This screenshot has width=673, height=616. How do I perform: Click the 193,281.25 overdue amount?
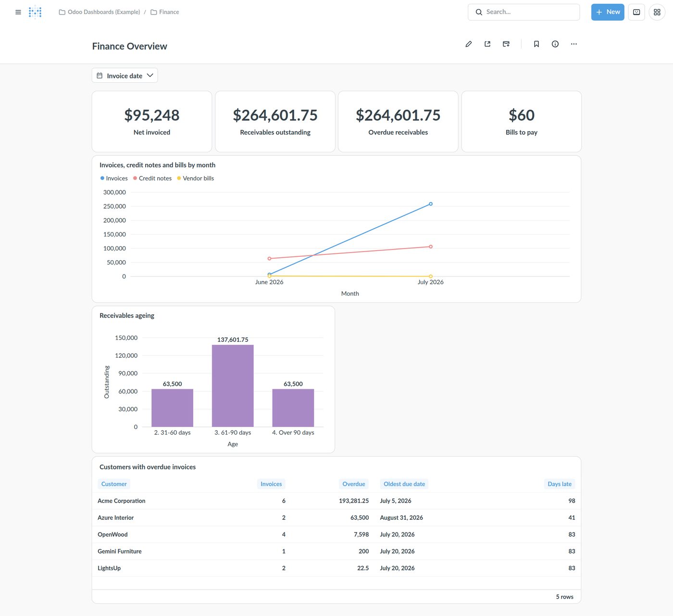point(354,501)
